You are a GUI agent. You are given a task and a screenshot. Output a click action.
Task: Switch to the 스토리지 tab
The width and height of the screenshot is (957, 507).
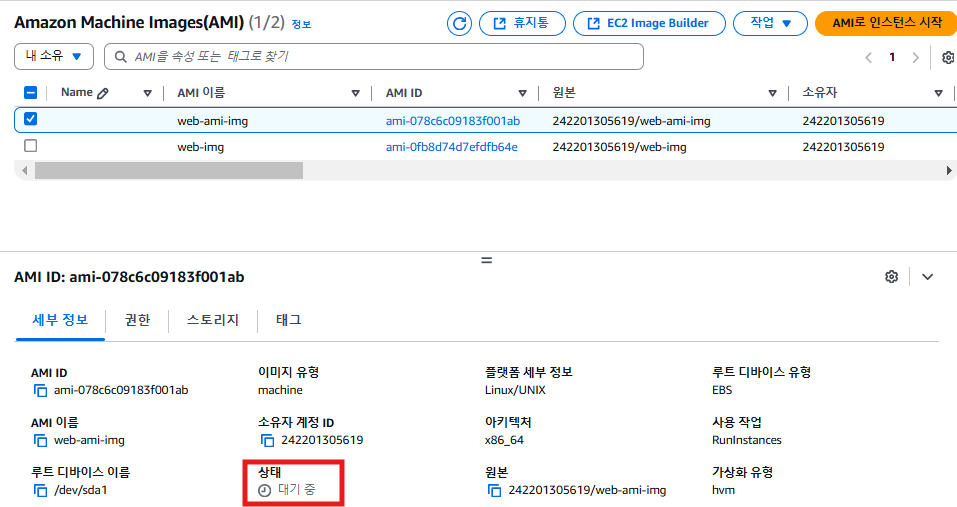pos(212,320)
